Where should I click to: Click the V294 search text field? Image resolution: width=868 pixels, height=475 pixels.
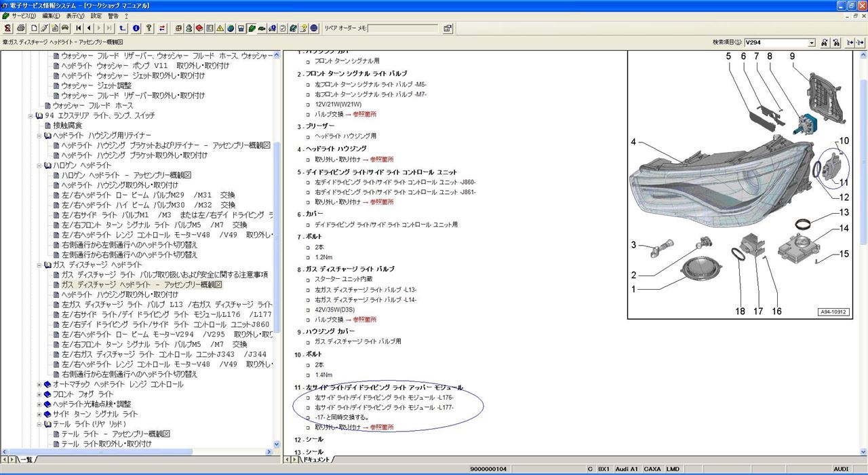click(775, 43)
